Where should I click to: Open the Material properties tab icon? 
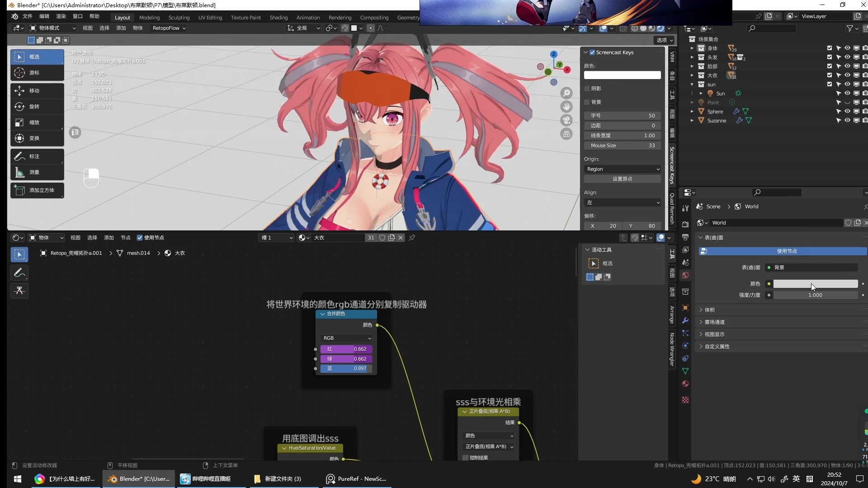(685, 384)
